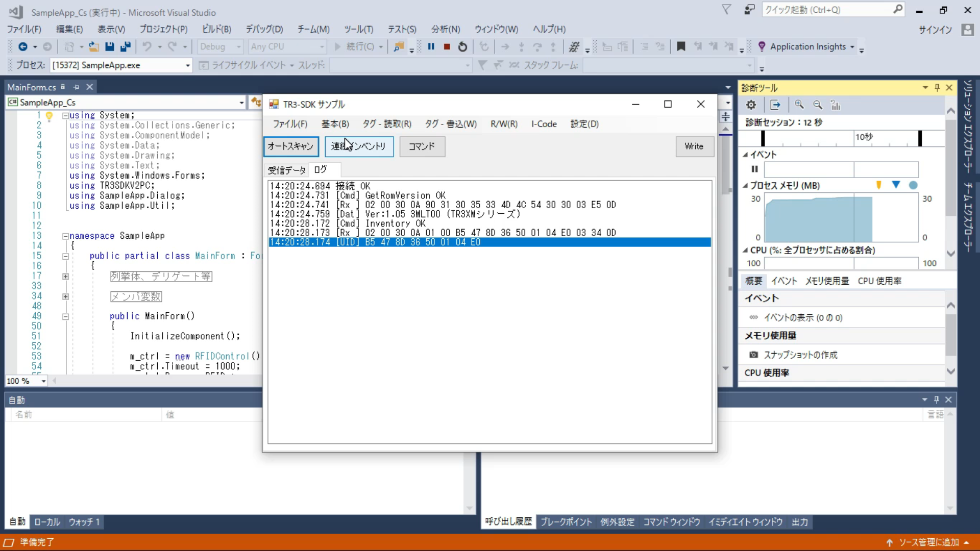Click the zoom in magnifier in diagnostic tools

point(799,105)
